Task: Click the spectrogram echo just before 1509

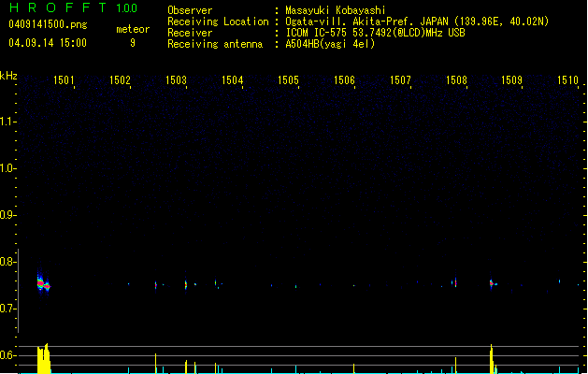Action: coord(493,283)
